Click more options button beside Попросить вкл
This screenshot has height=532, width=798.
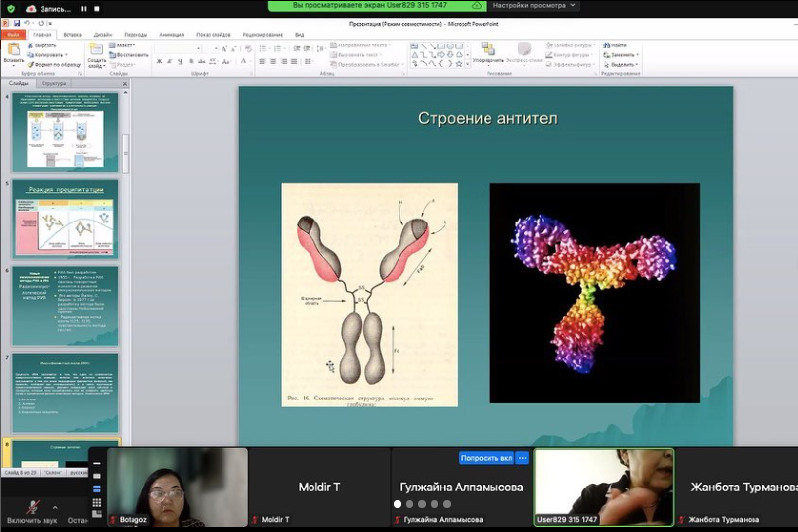coord(522,458)
